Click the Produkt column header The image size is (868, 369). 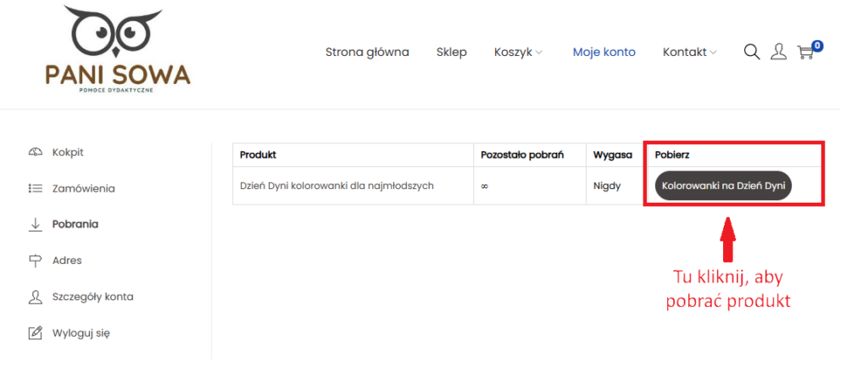(258, 155)
